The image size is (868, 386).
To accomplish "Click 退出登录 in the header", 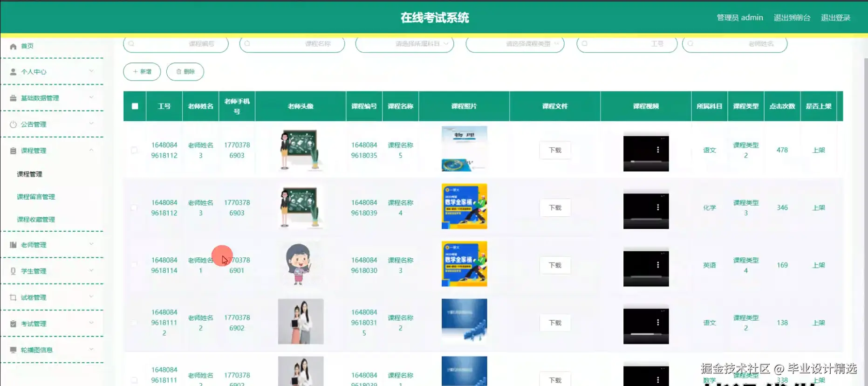I will tap(835, 18).
